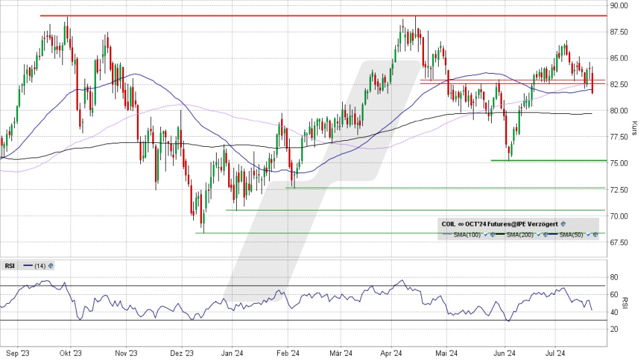Click the '75.00' price axis value
This screenshot has width=644, height=362.
click(x=619, y=164)
